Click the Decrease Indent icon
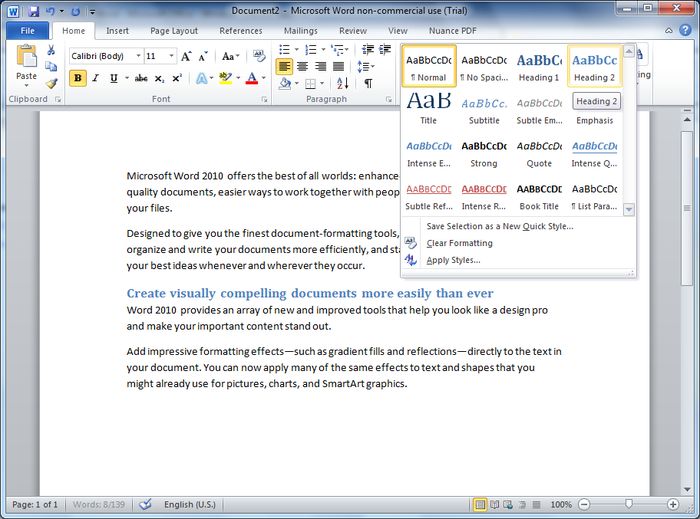 click(368, 49)
